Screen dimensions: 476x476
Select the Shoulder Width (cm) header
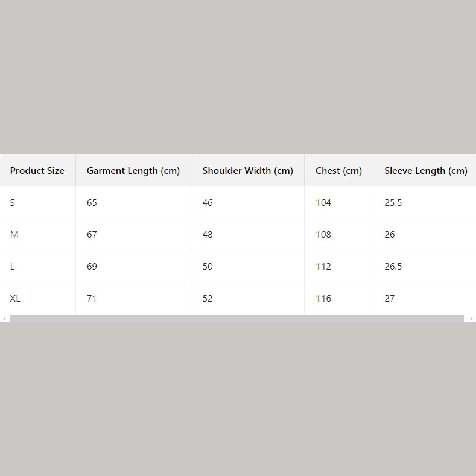coord(247,171)
